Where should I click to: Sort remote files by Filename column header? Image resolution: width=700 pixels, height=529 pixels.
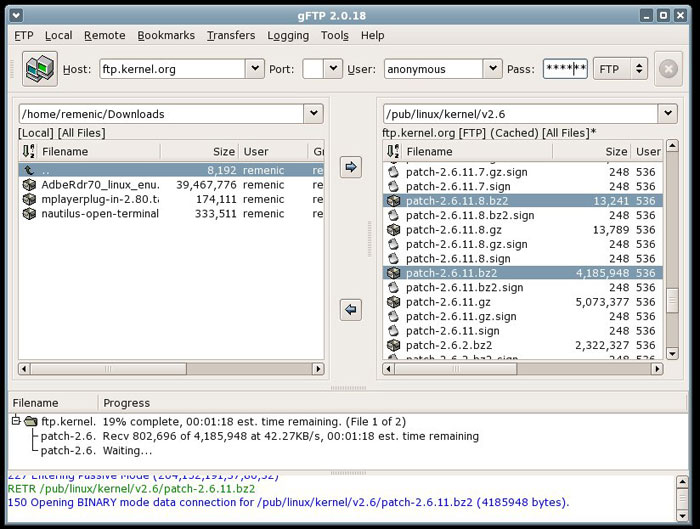pyautogui.click(x=477, y=151)
